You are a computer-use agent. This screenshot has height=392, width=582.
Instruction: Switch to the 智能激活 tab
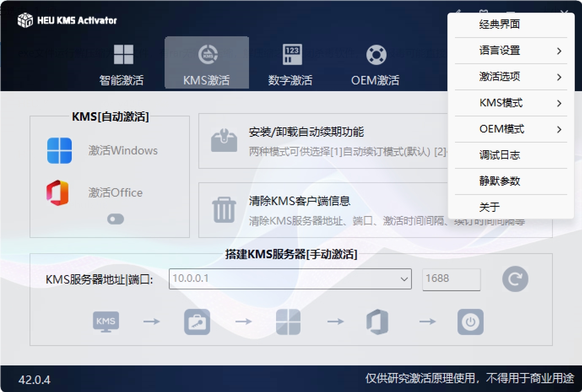(x=122, y=64)
